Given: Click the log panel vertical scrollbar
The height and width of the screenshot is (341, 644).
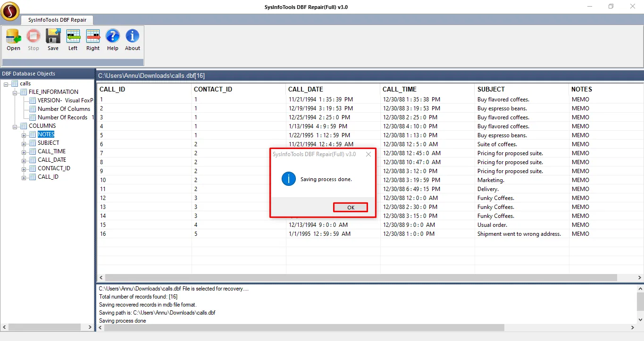Looking at the screenshot, I should click(640, 302).
